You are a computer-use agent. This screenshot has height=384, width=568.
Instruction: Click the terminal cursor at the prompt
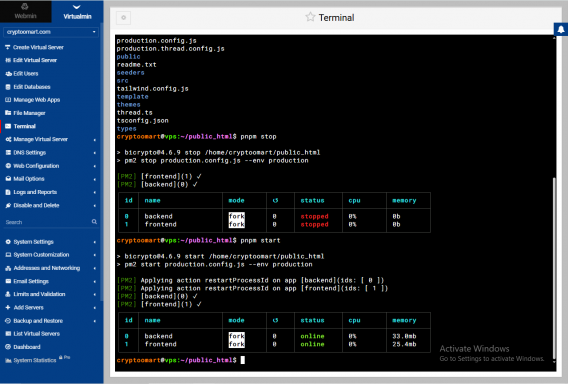pos(243,360)
